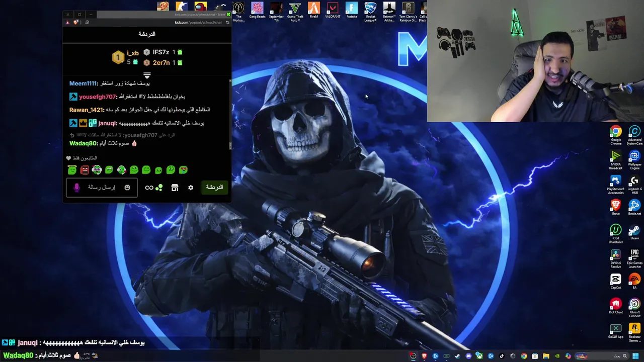Open Batman Arkham desktop shortcut
The image size is (644, 362).
[x=389, y=11]
